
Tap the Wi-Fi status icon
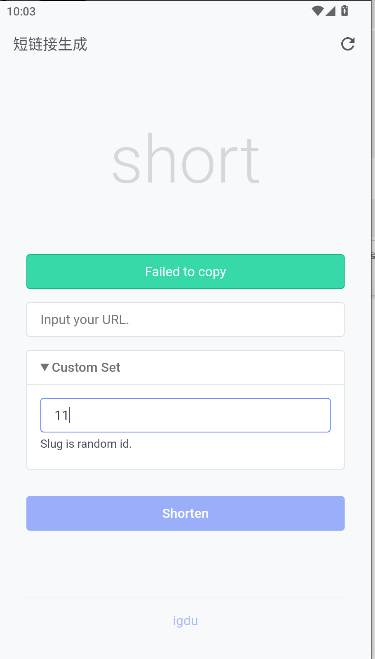(x=317, y=11)
